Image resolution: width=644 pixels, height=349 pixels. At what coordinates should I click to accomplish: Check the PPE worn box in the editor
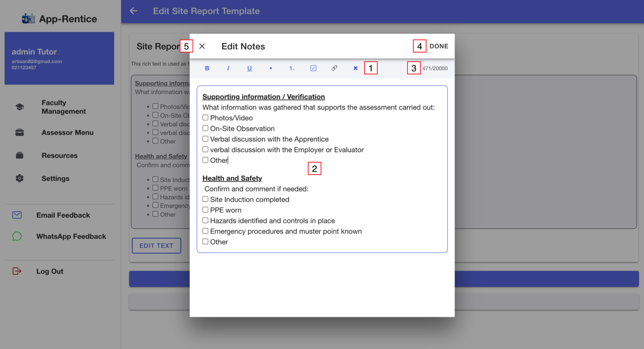click(205, 210)
